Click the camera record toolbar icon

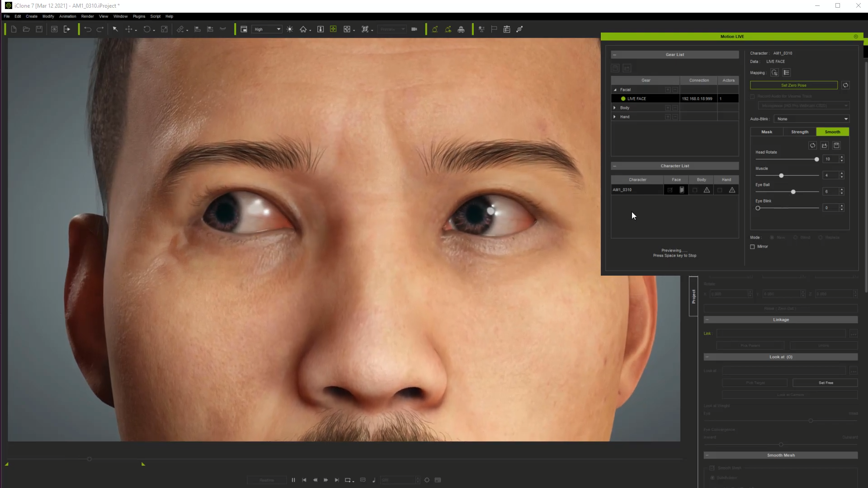point(414,29)
